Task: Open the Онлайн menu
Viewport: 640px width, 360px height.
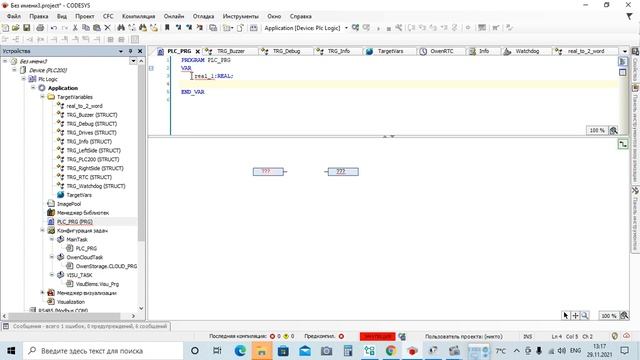Action: click(x=174, y=16)
